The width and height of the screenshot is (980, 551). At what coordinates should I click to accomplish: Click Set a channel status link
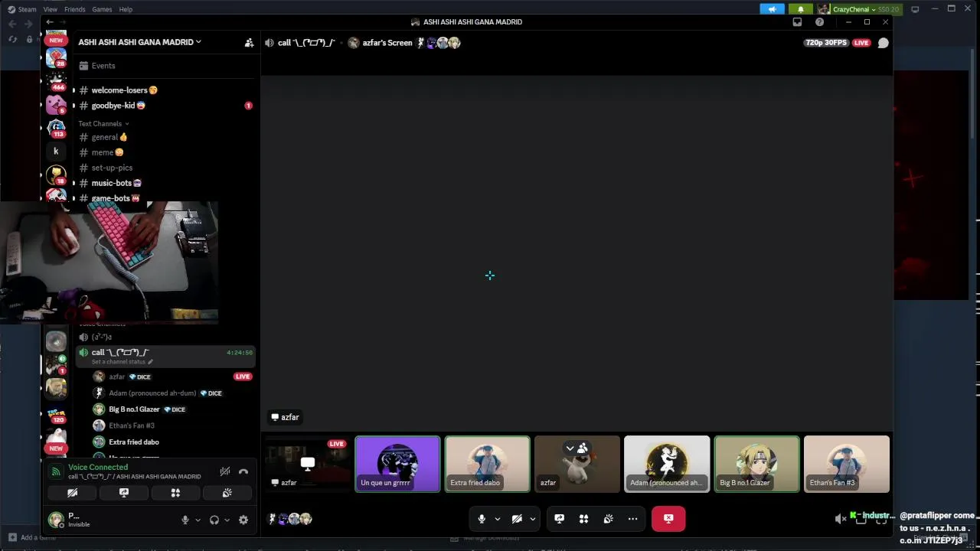point(122,362)
